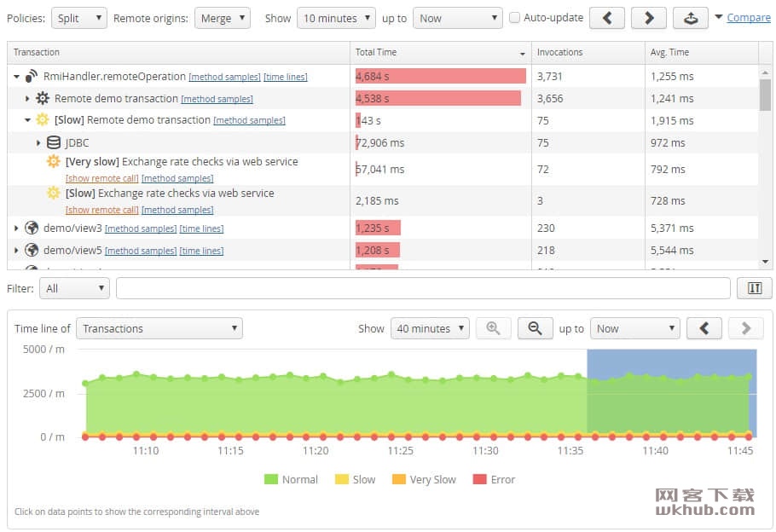Click the table scrollbar down arrow
The height and width of the screenshot is (532, 776).
765,263
